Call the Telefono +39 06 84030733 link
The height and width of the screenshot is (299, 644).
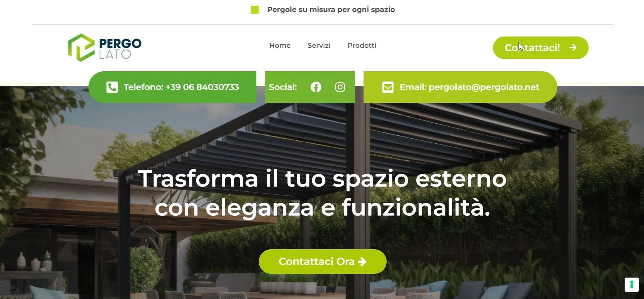click(172, 87)
